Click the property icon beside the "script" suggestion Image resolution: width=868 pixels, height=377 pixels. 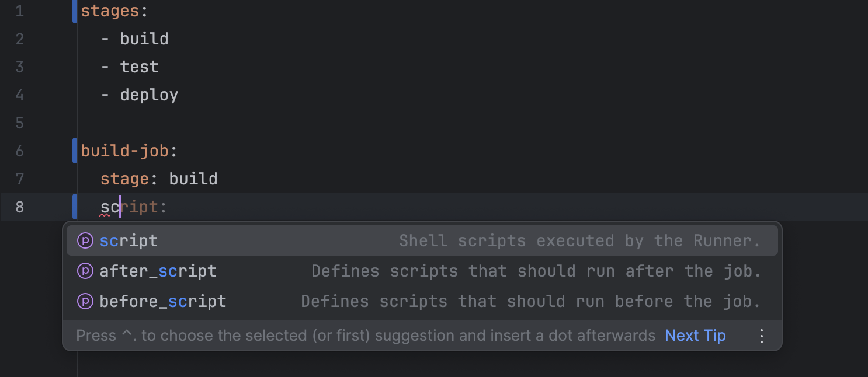point(85,240)
